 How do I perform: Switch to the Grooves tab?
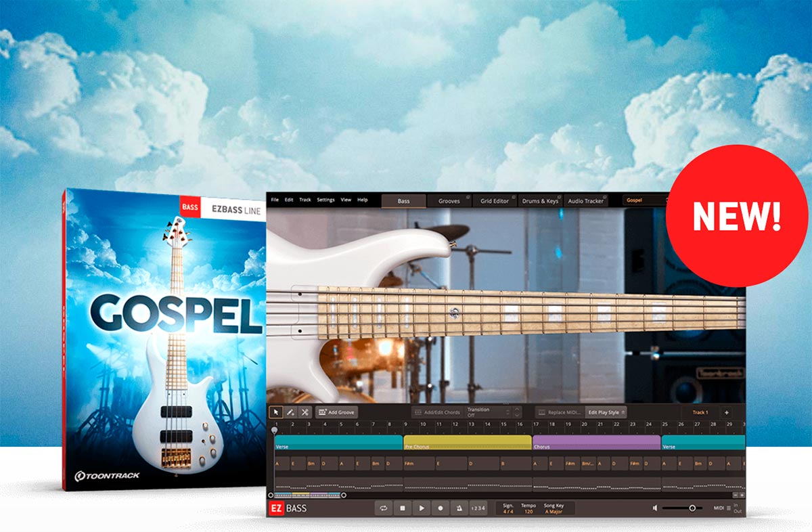click(449, 201)
